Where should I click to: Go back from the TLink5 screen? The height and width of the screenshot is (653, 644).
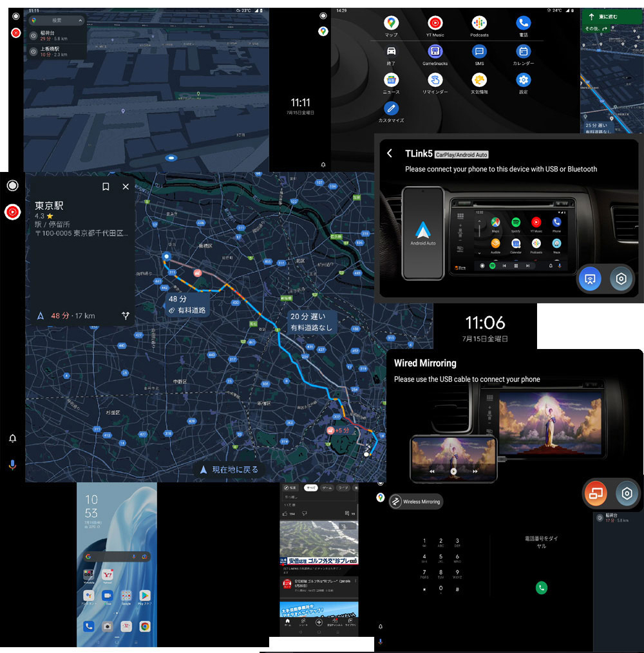click(x=390, y=153)
